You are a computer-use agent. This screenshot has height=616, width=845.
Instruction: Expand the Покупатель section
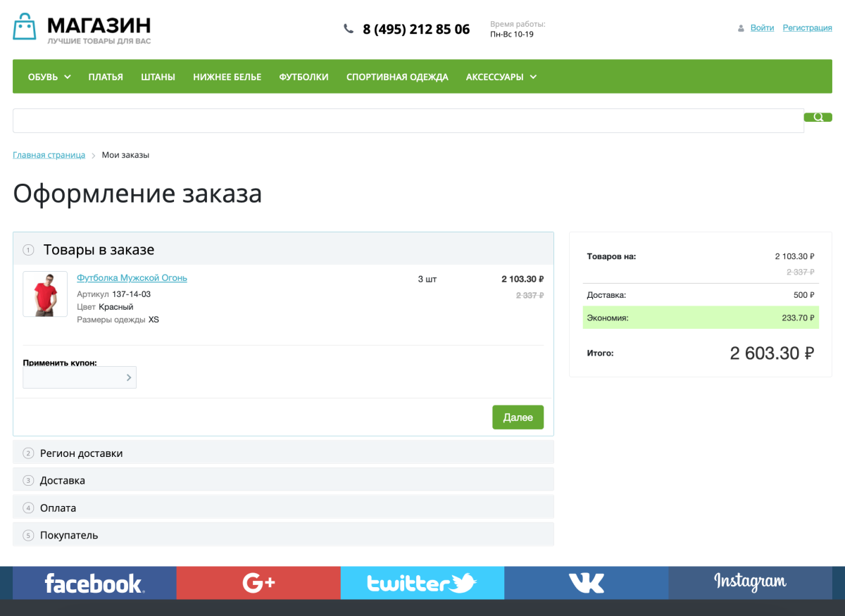click(x=284, y=535)
